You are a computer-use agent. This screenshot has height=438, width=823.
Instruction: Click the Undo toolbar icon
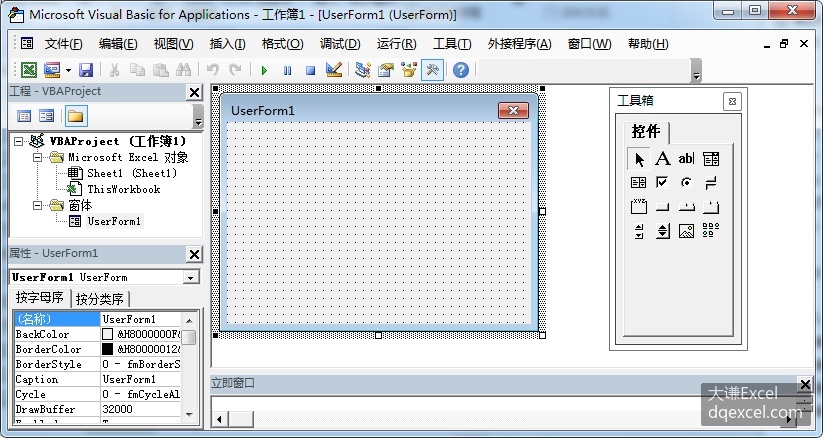[213, 69]
